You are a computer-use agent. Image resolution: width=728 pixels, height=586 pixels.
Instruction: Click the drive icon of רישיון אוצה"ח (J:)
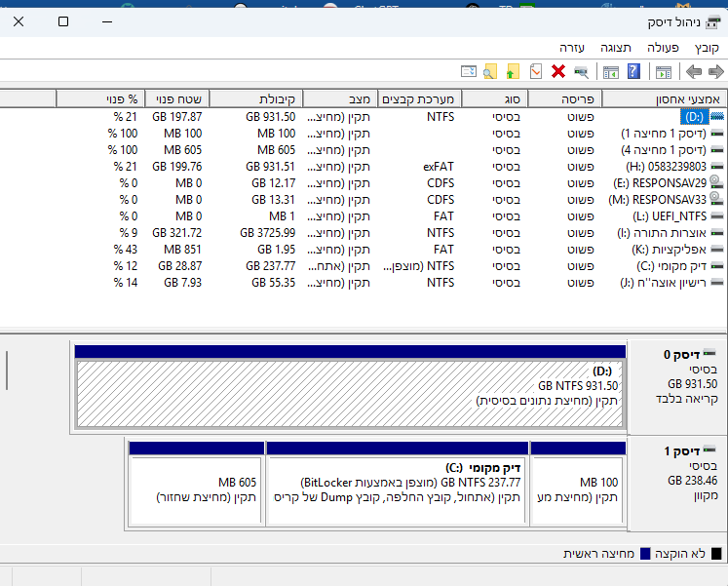tap(717, 283)
